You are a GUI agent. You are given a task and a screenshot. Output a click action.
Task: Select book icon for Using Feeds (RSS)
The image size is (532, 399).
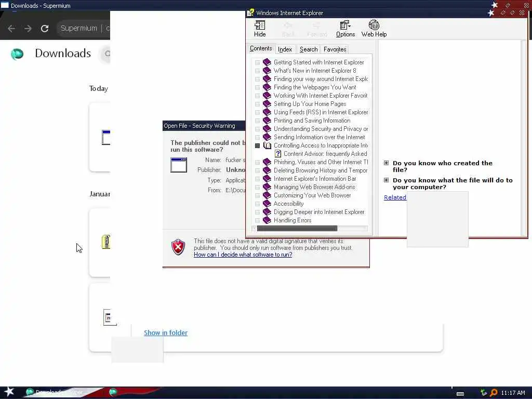point(267,112)
